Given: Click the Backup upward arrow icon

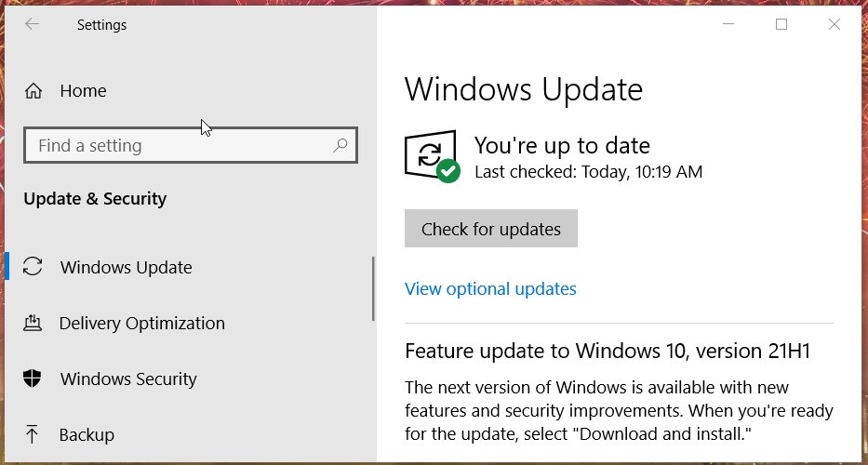Looking at the screenshot, I should pos(33,434).
